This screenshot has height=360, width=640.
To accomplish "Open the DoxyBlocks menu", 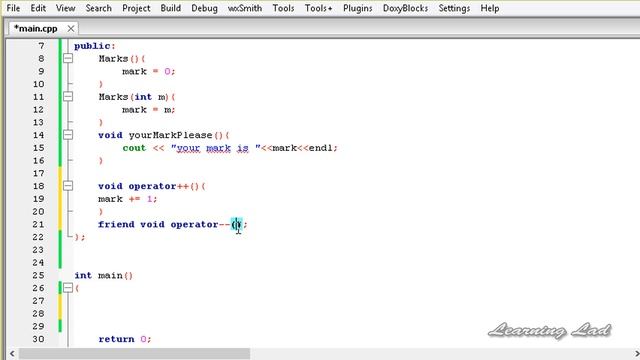I will [405, 8].
